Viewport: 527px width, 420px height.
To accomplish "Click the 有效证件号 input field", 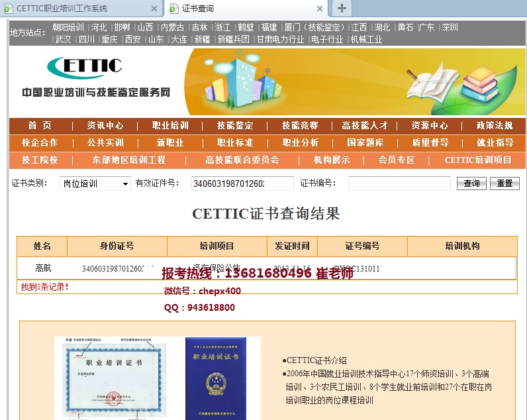I will coord(242,184).
